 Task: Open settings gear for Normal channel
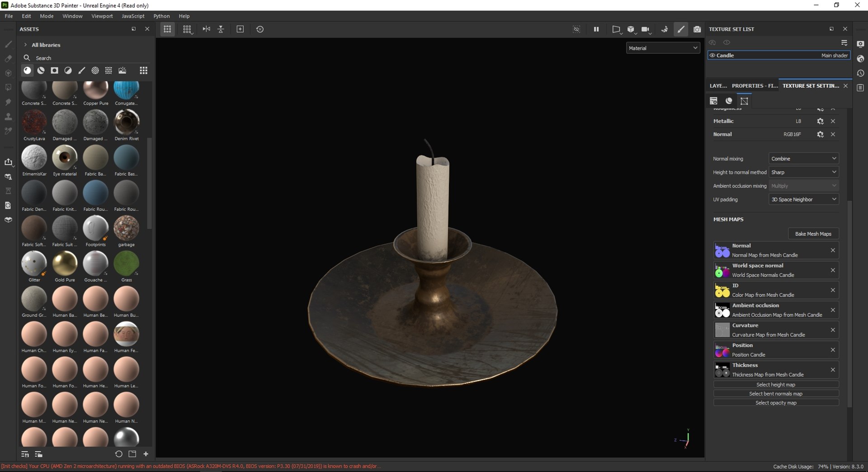820,134
